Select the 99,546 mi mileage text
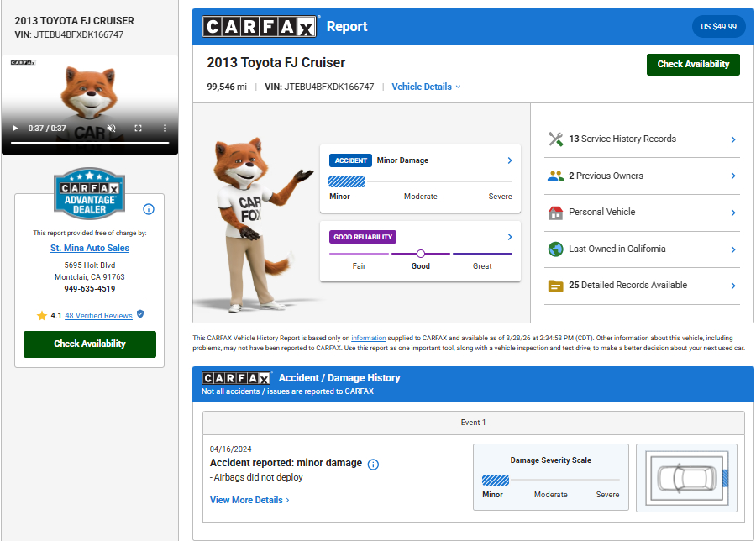 click(227, 87)
